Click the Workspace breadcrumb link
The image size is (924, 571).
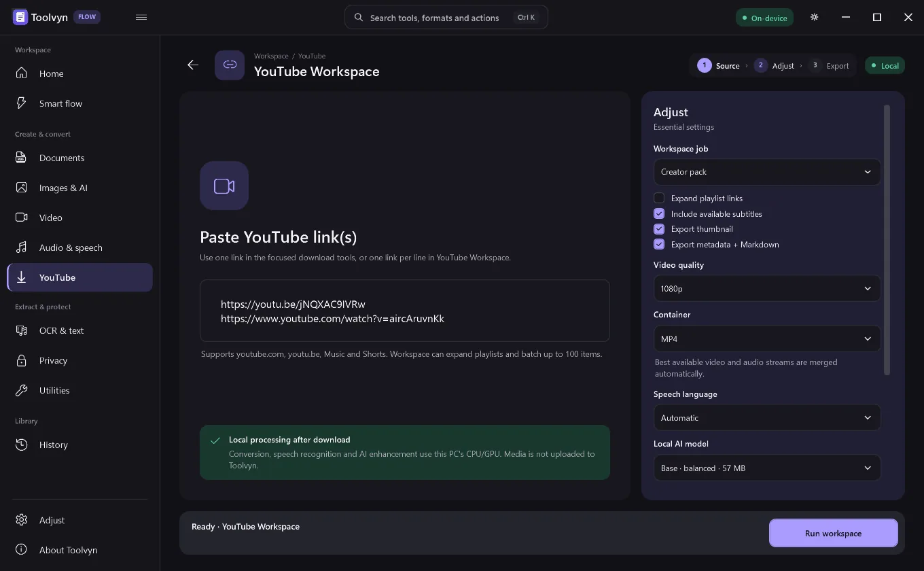(271, 56)
